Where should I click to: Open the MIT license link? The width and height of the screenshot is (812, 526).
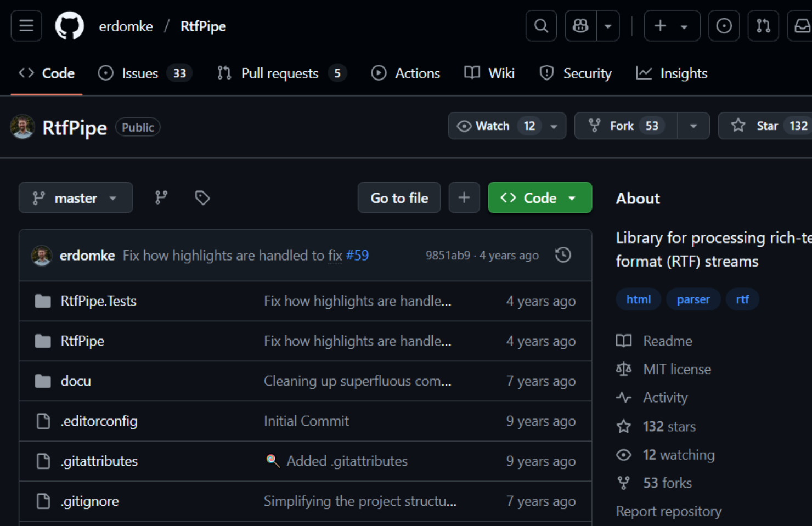pos(663,369)
